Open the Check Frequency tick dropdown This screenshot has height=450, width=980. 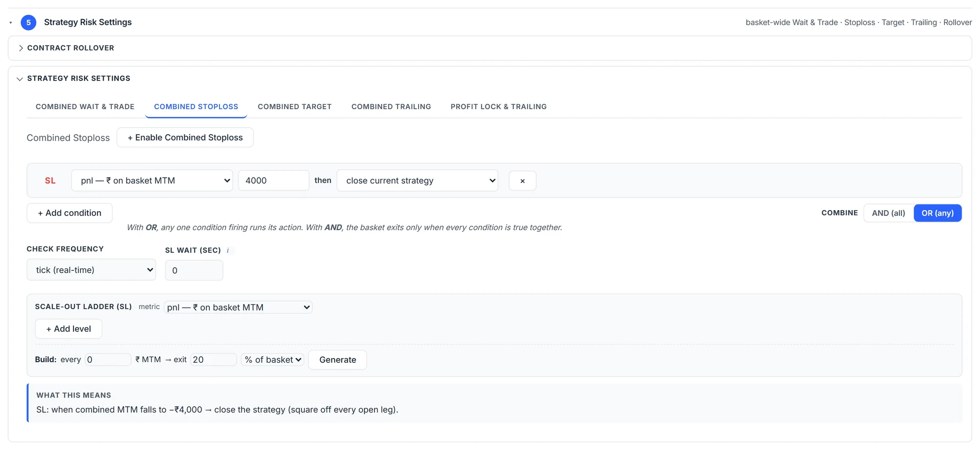pyautogui.click(x=91, y=270)
